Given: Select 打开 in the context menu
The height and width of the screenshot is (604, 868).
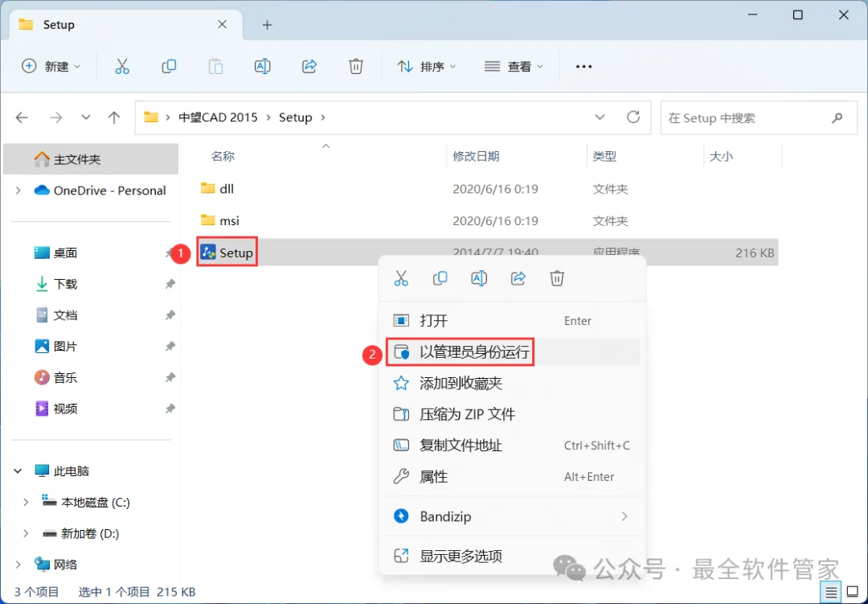Looking at the screenshot, I should (x=513, y=321).
